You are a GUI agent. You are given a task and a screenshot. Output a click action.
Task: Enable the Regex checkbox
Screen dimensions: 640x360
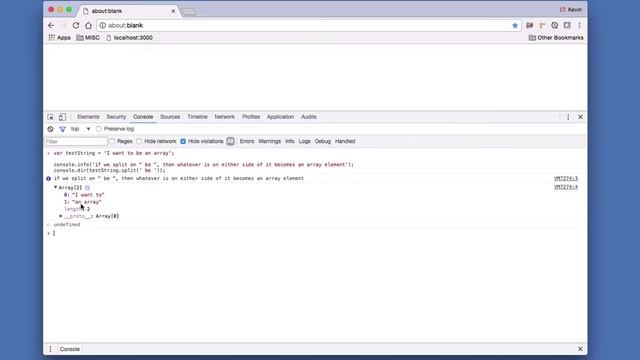tap(112, 141)
